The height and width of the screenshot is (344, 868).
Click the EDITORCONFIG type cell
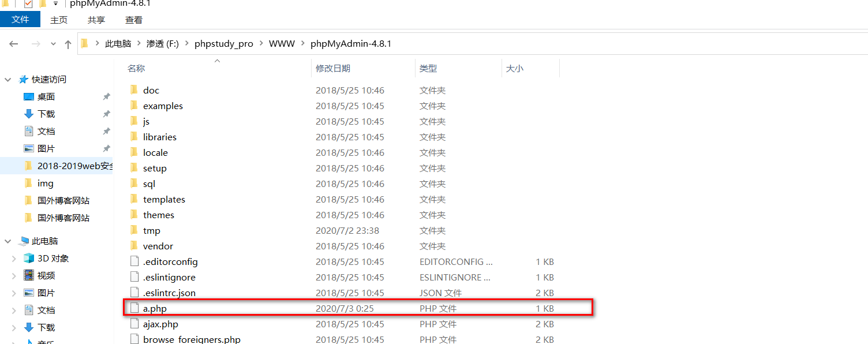(x=456, y=261)
